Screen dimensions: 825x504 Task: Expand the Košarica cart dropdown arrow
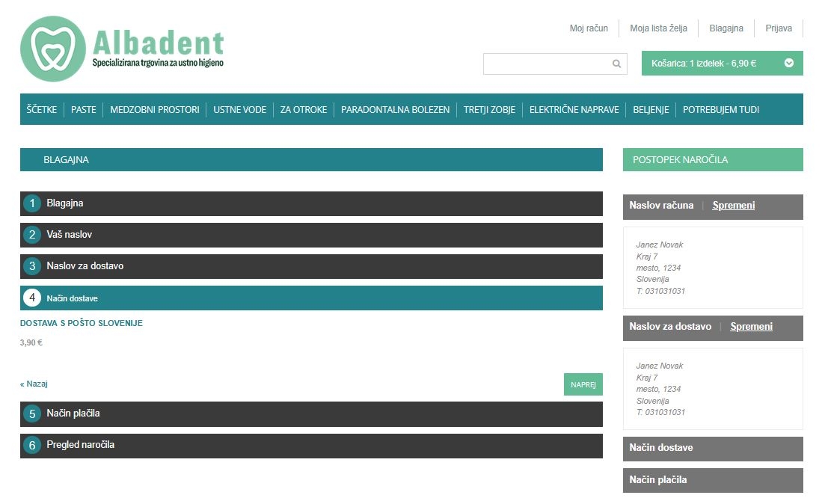[788, 64]
